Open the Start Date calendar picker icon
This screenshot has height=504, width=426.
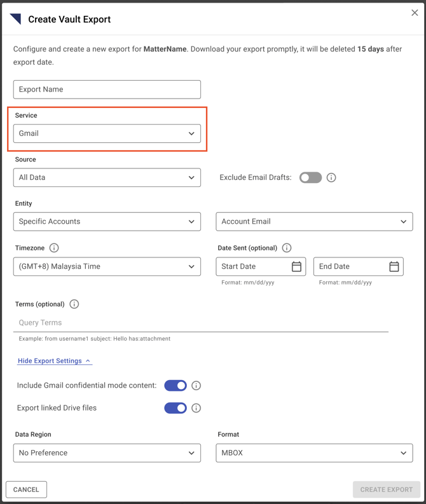296,266
